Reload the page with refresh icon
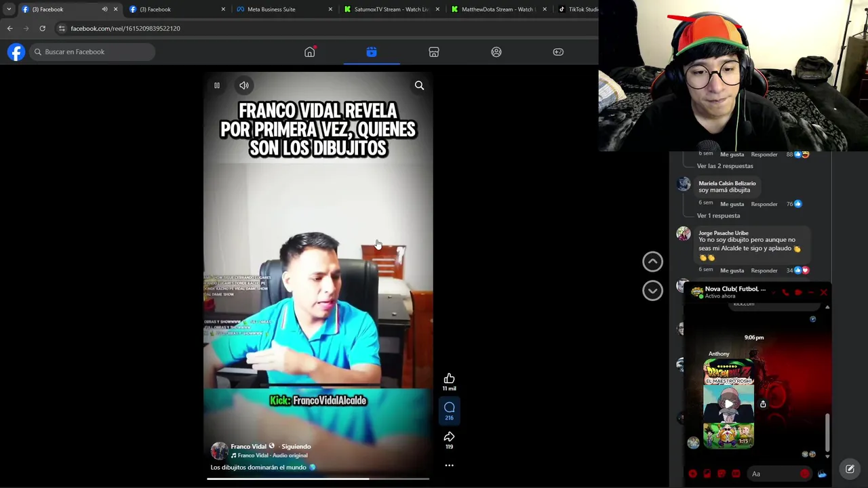This screenshot has width=868, height=488. click(x=42, y=28)
